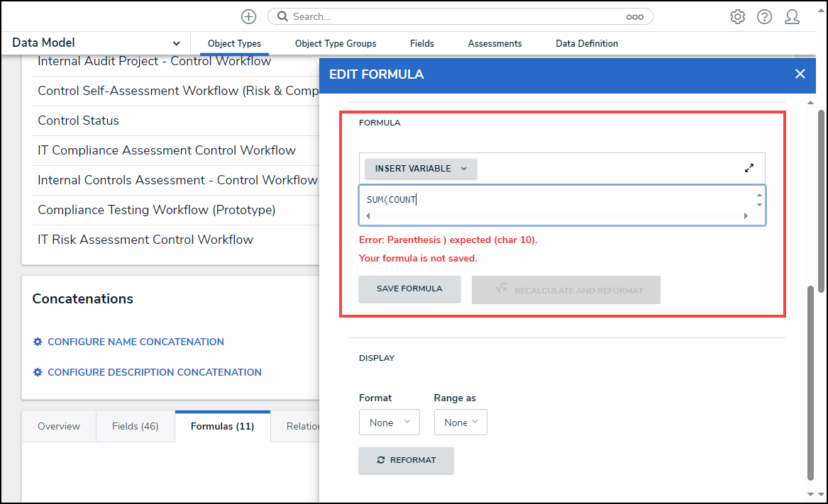828x504 pixels.
Task: Open the Insert Variable dropdown
Action: click(421, 169)
